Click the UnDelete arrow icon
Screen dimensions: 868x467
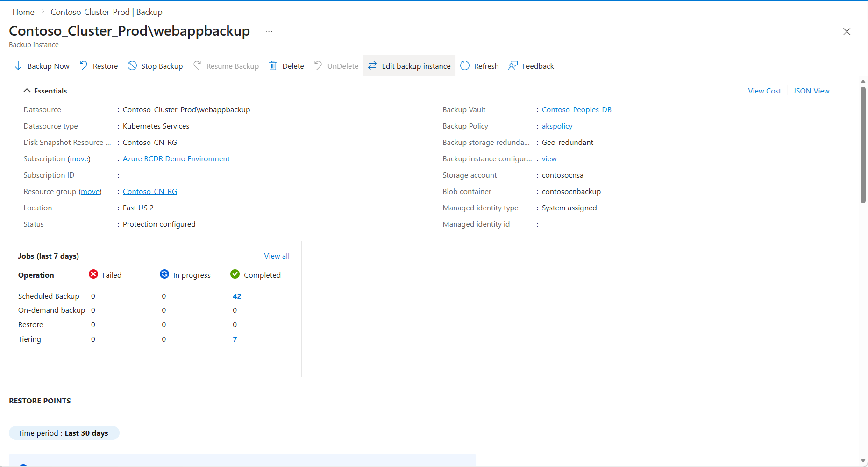click(x=318, y=65)
